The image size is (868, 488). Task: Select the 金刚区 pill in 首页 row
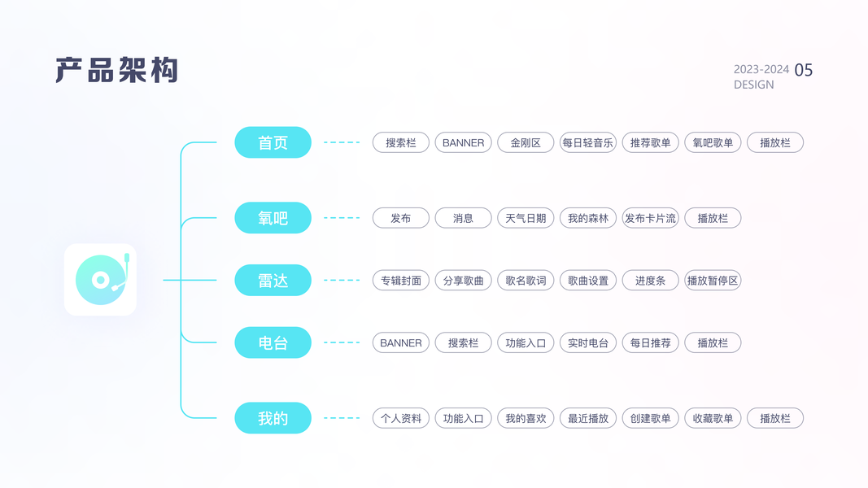click(x=526, y=142)
